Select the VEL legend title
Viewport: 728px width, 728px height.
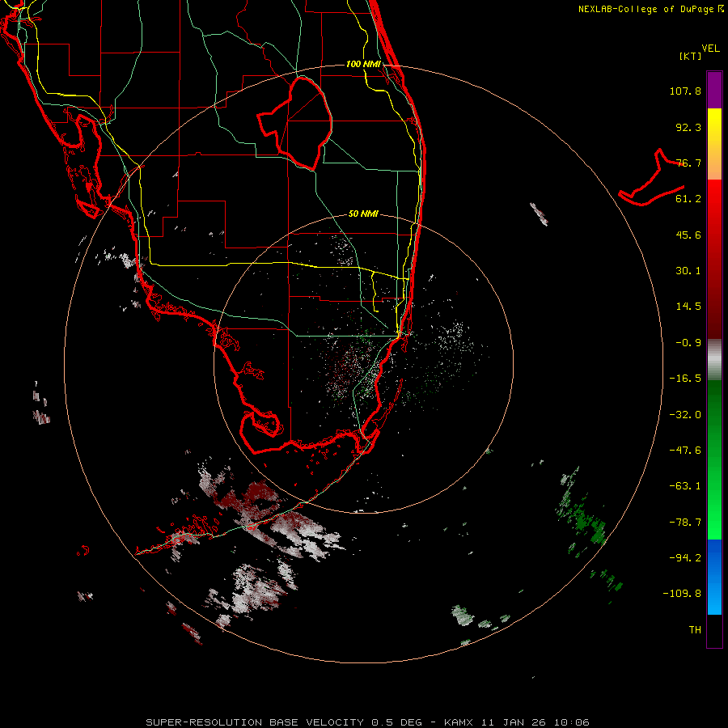(x=710, y=48)
